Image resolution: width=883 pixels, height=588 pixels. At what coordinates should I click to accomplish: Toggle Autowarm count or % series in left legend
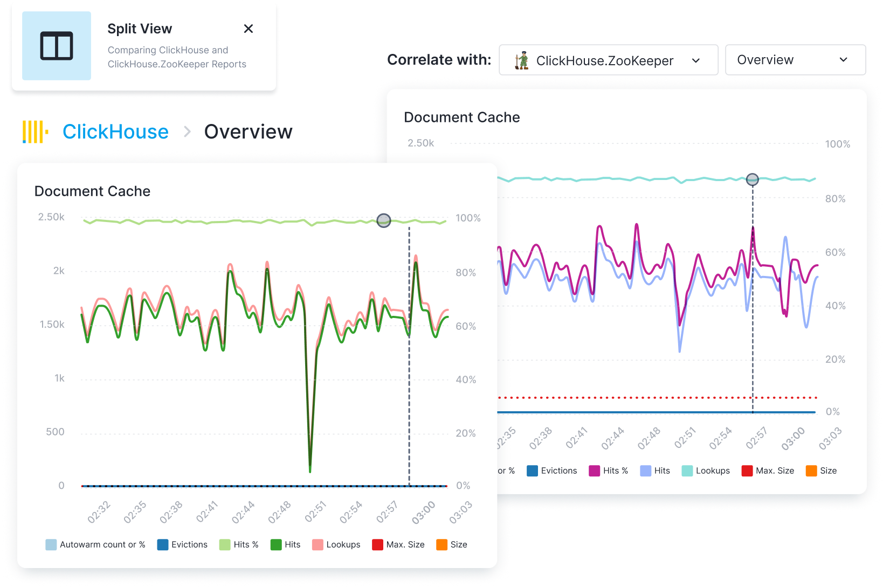click(95, 544)
